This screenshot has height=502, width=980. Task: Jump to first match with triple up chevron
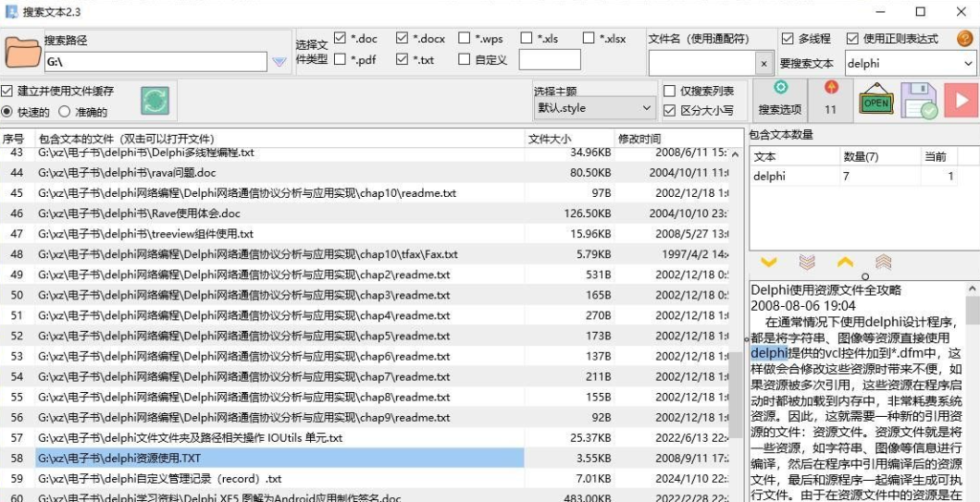[883, 262]
